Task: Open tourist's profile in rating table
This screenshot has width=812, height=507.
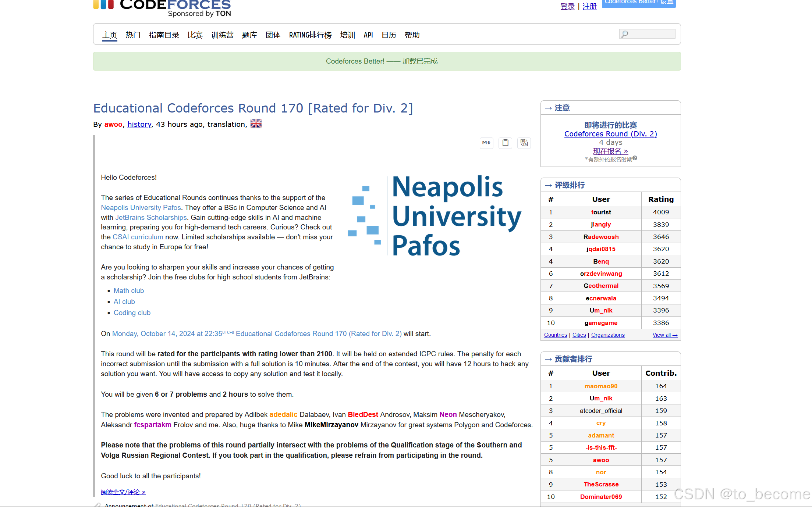Action: click(x=601, y=212)
